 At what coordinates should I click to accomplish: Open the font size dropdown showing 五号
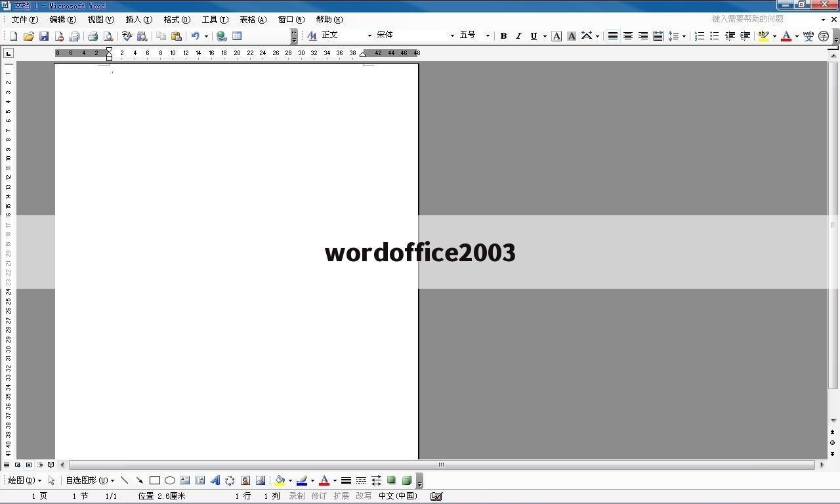click(x=488, y=35)
